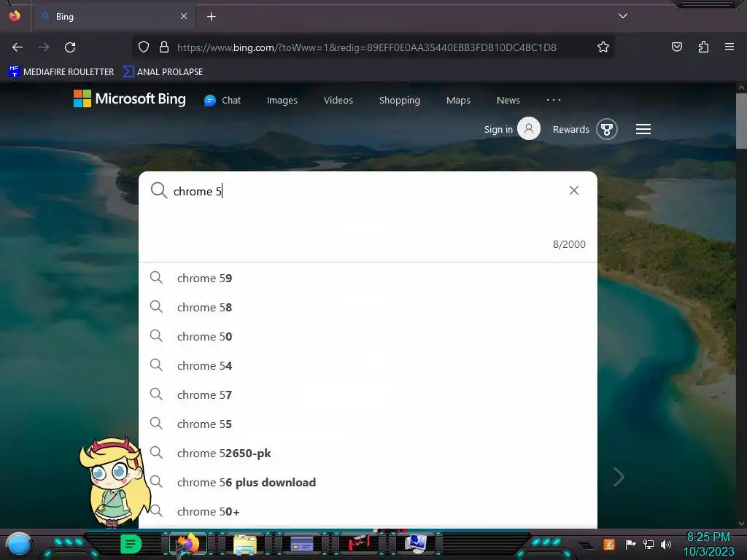Screen dimensions: 747x560
Task: Switch to Images search
Action: coord(282,101)
